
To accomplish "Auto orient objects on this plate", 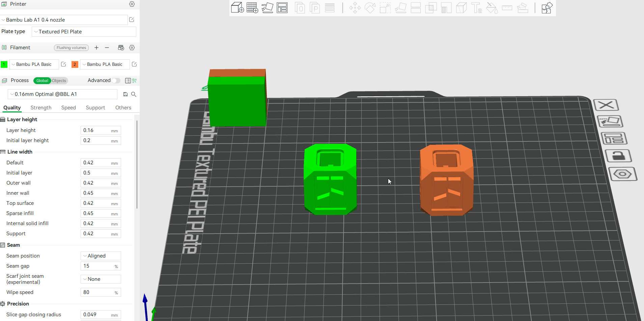I will (x=610, y=121).
